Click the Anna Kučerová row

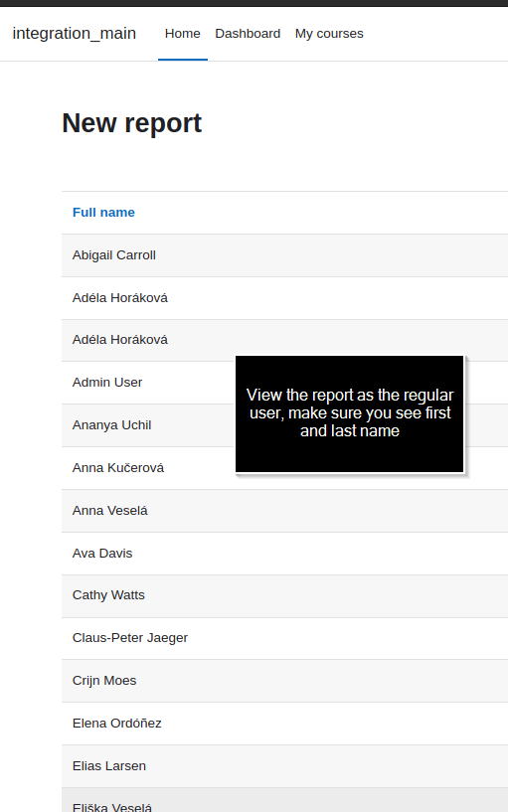click(x=147, y=468)
